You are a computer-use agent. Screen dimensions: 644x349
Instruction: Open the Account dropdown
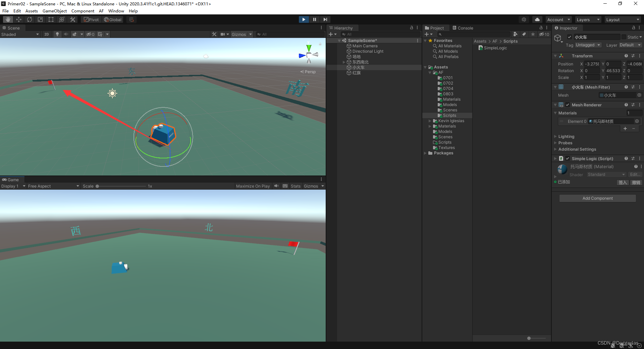pyautogui.click(x=558, y=19)
